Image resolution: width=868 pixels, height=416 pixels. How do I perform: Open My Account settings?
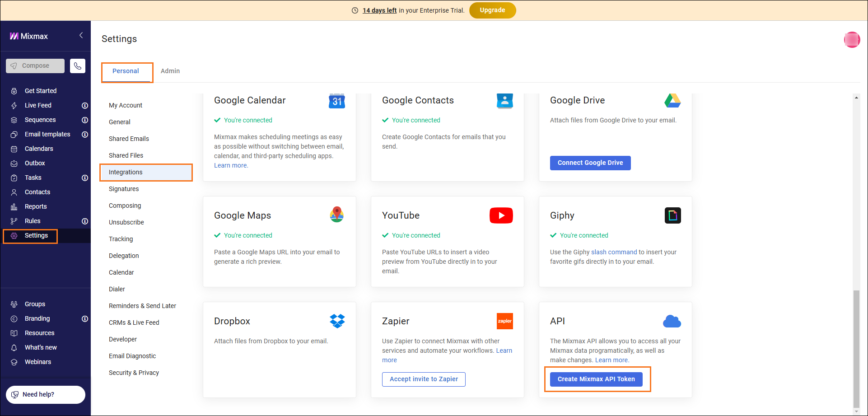(x=126, y=106)
